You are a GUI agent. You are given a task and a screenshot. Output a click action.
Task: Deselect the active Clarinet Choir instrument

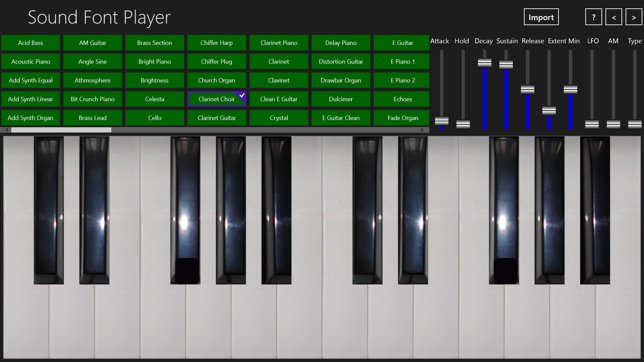coord(217,99)
